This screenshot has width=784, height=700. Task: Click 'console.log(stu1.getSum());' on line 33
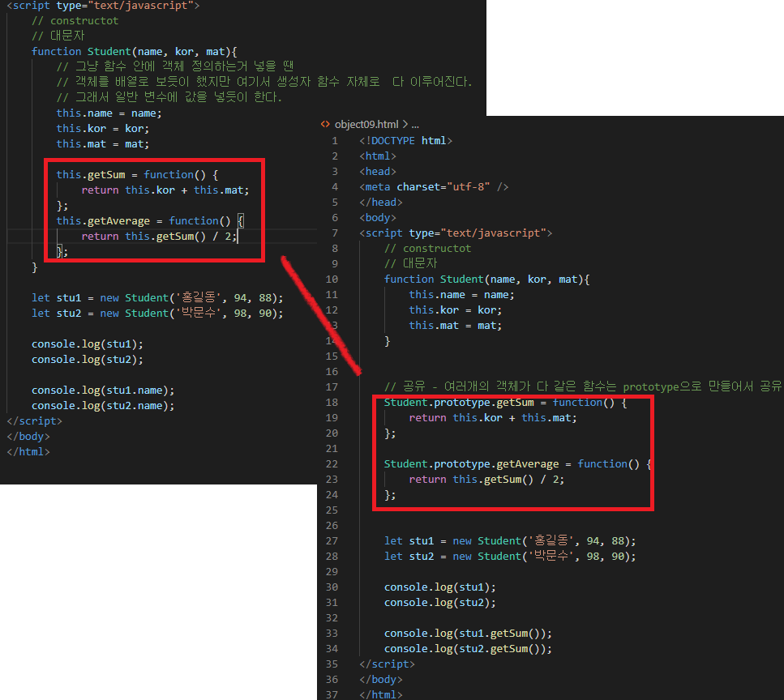point(468,634)
